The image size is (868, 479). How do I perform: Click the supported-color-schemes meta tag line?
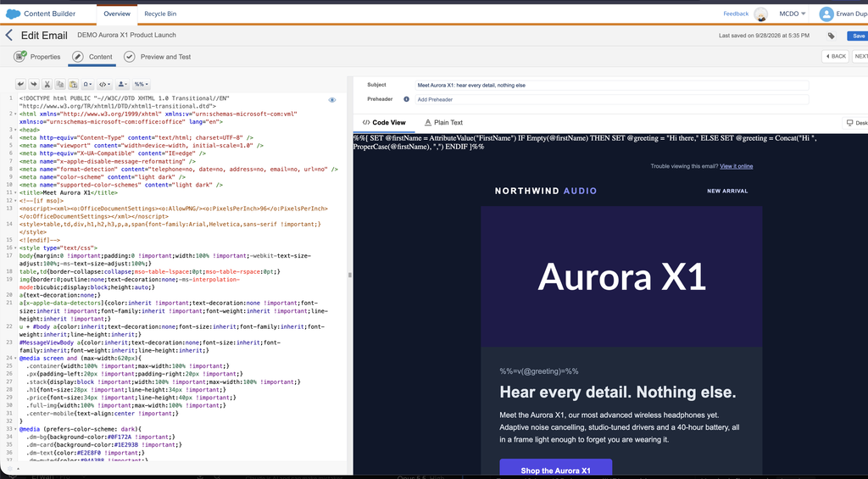[121, 185]
